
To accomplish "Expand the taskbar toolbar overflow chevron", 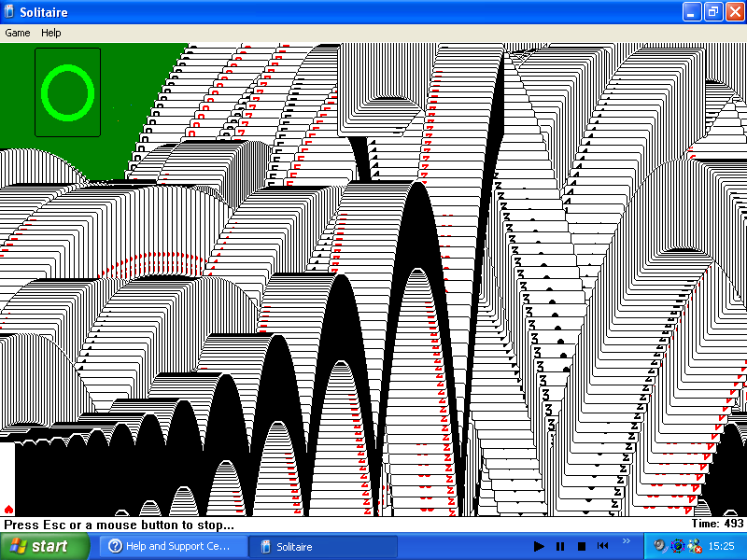I will (627, 541).
